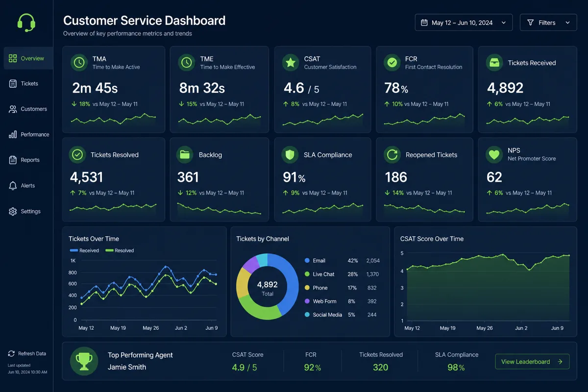Click the Overview grid icon in sidebar

tap(13, 58)
